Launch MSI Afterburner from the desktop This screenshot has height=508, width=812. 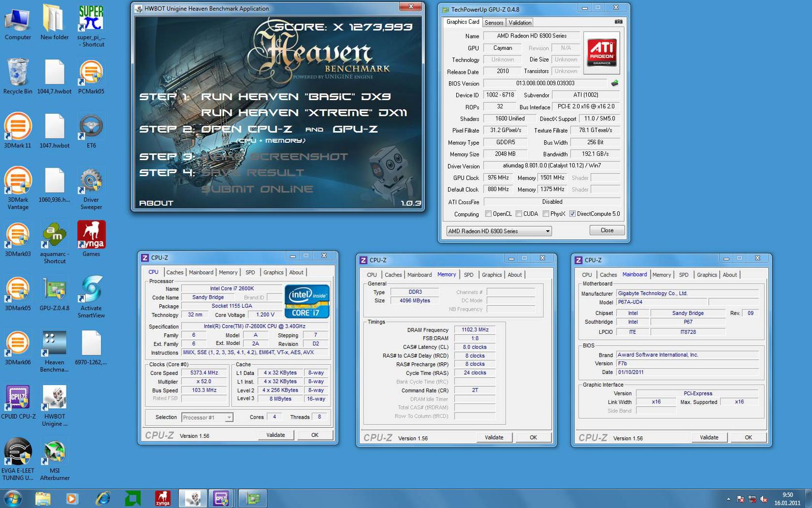54,459
